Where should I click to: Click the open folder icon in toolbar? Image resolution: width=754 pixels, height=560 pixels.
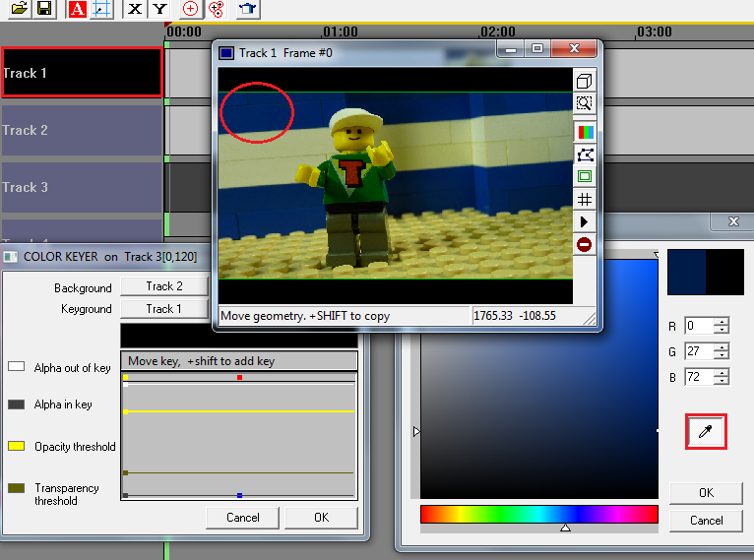[20, 8]
